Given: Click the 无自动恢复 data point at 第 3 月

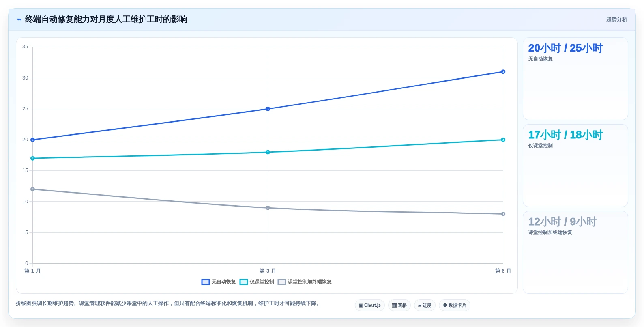Looking at the screenshot, I should pos(268,109).
